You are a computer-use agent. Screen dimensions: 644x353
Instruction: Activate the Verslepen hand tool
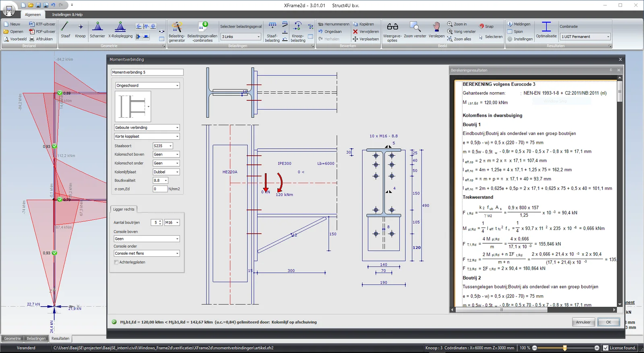(x=437, y=31)
